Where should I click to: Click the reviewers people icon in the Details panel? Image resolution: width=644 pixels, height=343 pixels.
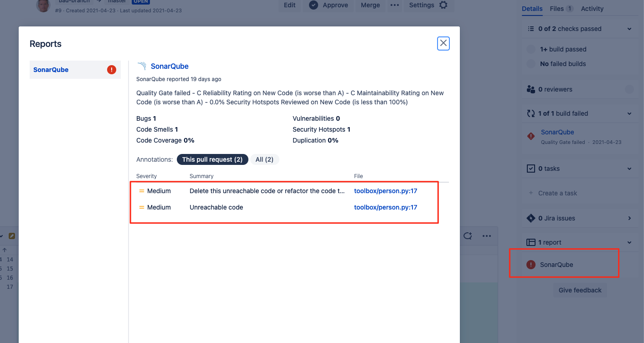(531, 89)
